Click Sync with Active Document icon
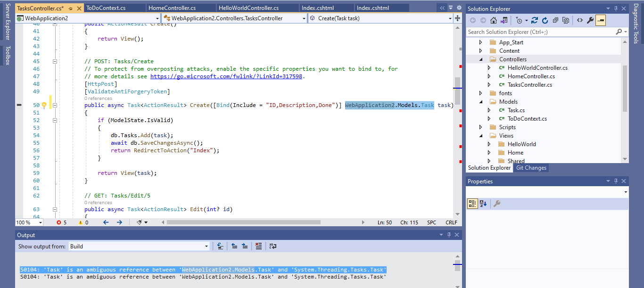 [534, 20]
